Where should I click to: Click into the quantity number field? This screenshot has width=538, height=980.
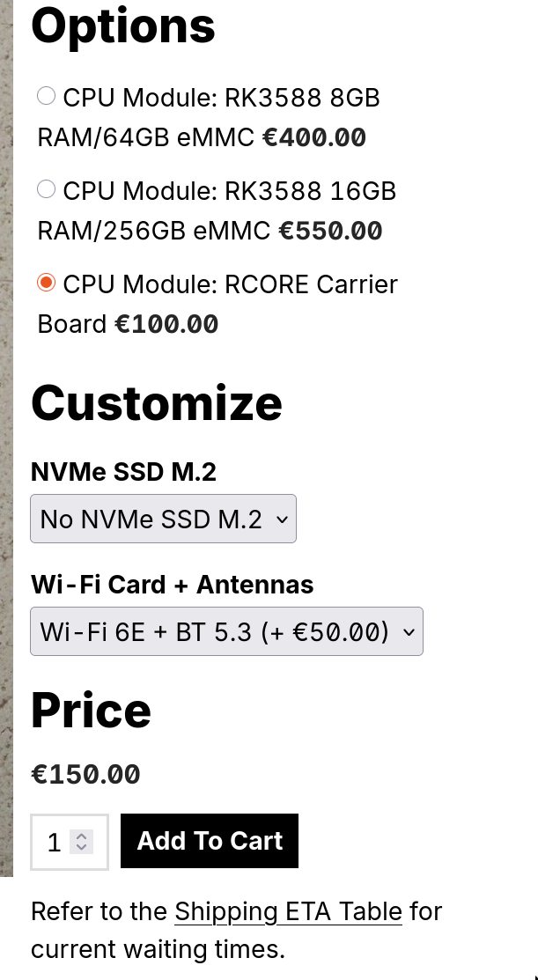pos(54,843)
